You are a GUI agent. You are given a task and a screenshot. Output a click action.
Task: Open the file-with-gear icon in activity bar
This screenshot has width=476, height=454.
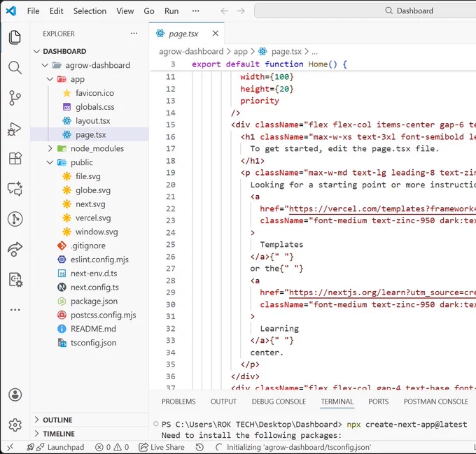pyautogui.click(x=15, y=279)
